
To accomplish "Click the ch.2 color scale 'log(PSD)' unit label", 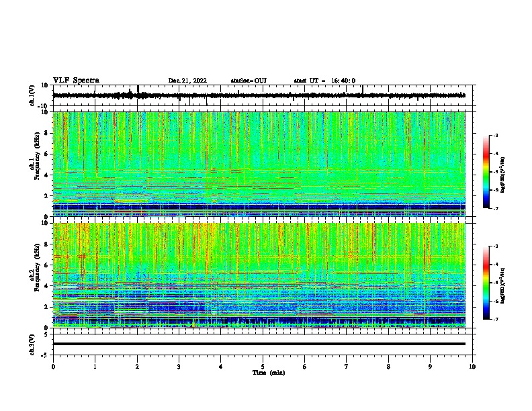I will pos(503,285).
